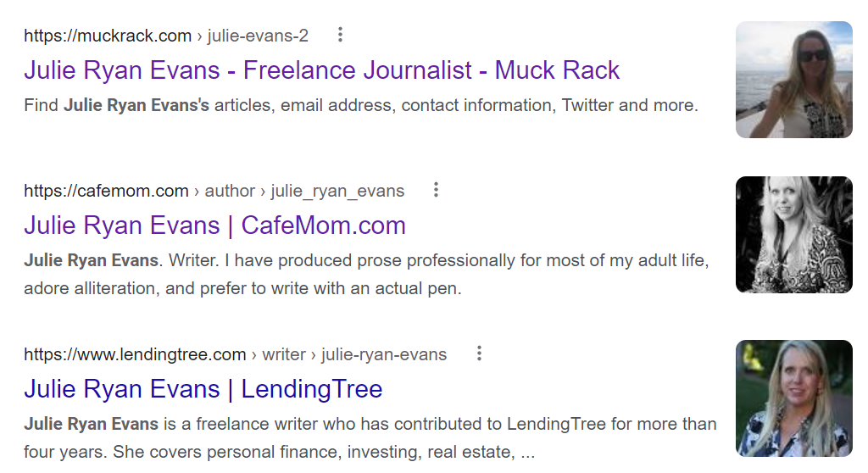Click the julie-ryan-evans breadcrumb segment
The width and height of the screenshot is (868, 473).
click(384, 354)
